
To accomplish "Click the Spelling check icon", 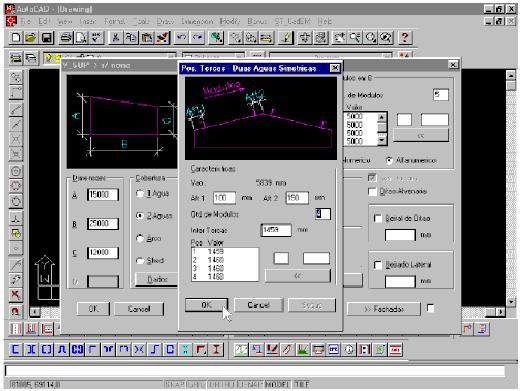I will point(97,37).
